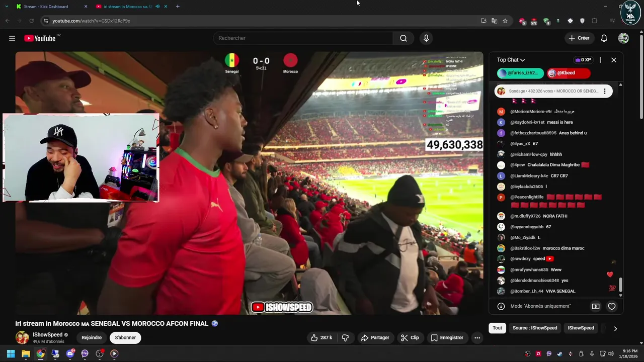This screenshot has width=644, height=362.
Task: Select the @Kbeed chat chip
Action: 569,73
